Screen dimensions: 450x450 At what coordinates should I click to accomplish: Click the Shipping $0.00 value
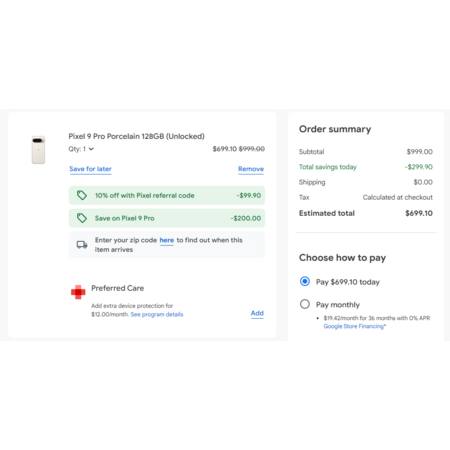point(423,182)
